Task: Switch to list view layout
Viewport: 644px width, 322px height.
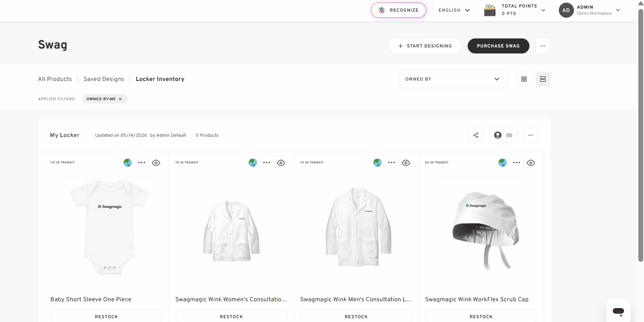Action: coord(543,79)
